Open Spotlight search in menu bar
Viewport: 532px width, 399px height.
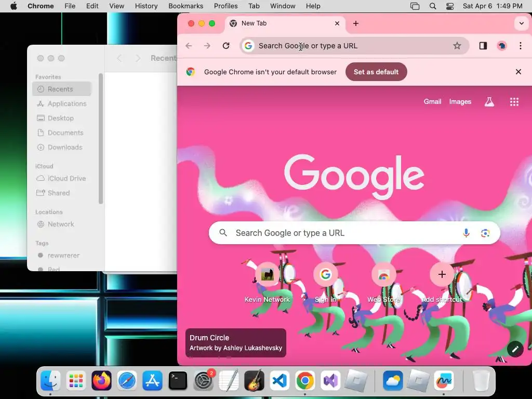[x=433, y=6]
